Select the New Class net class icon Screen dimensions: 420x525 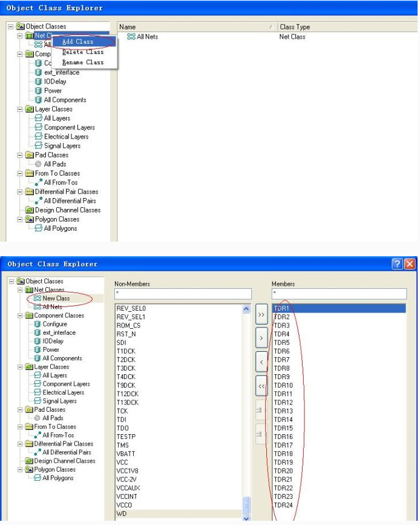pyautogui.click(x=38, y=299)
